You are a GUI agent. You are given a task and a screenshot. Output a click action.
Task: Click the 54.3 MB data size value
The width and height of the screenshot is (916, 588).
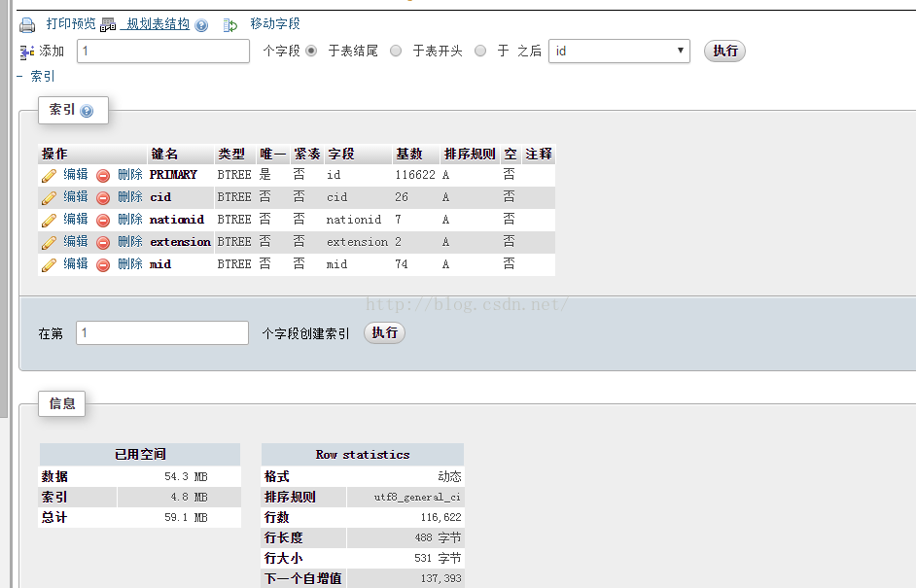(x=187, y=476)
